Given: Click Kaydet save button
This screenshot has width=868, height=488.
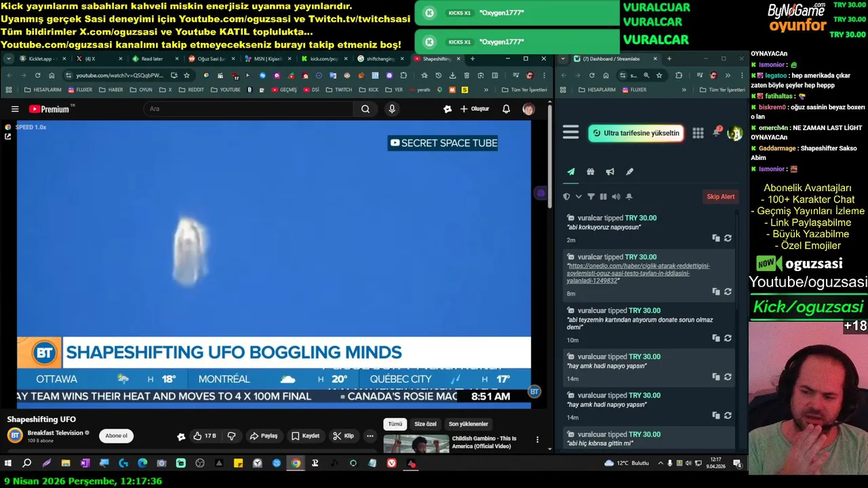Looking at the screenshot, I should [305, 436].
